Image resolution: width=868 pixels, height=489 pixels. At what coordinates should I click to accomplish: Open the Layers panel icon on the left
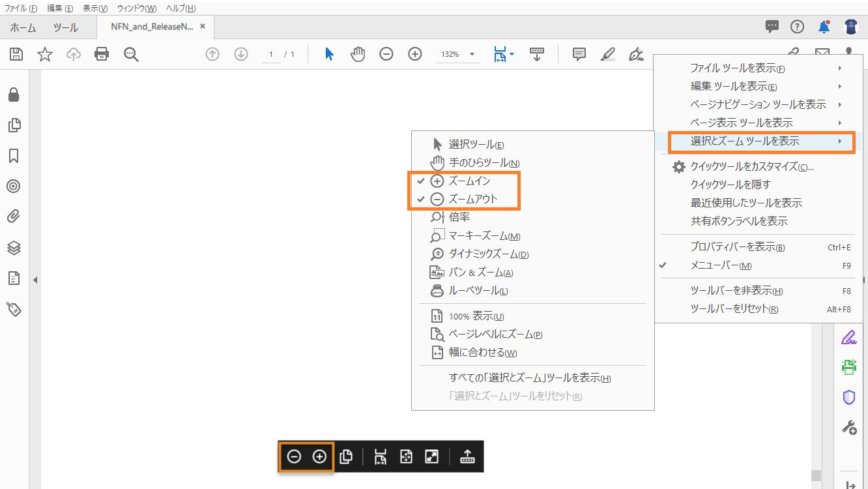[14, 247]
